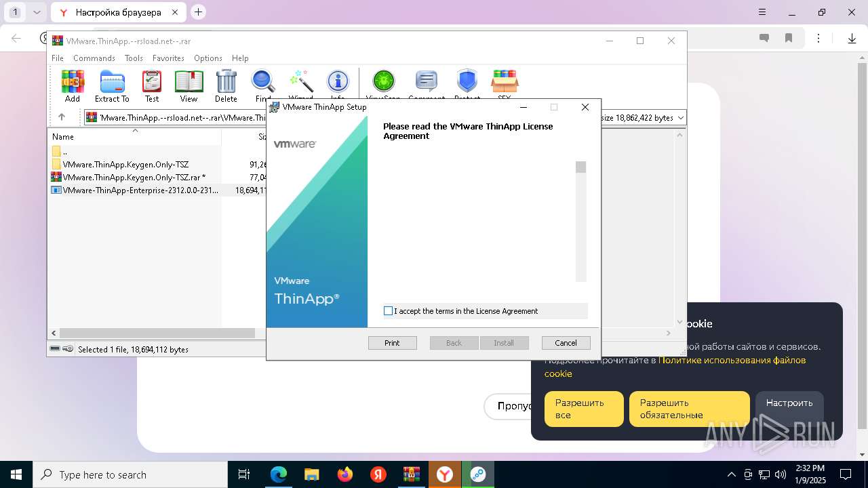868x488 pixels.
Task: Open the Help menu in WinRAR
Action: (240, 58)
